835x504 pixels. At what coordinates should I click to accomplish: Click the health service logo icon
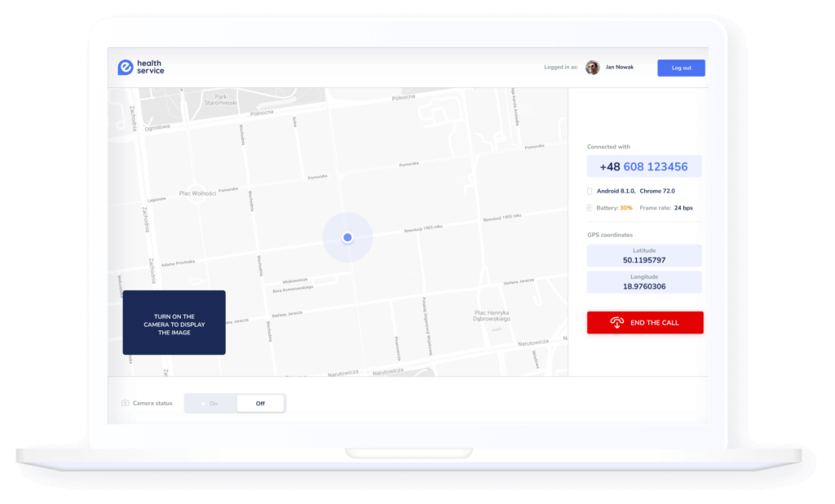pos(125,67)
